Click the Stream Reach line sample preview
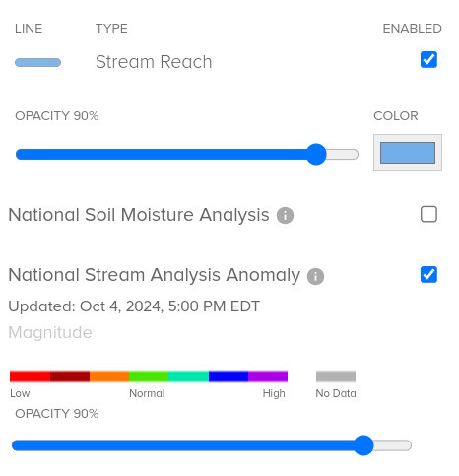 coord(37,62)
